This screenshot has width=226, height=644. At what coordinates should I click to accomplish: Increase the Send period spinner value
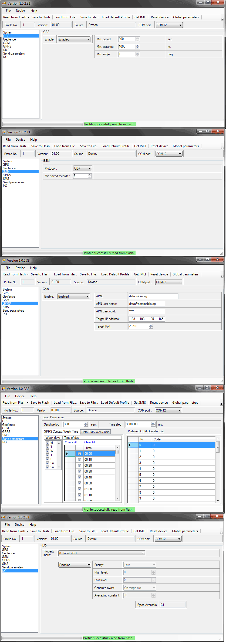pyautogui.click(x=86, y=423)
